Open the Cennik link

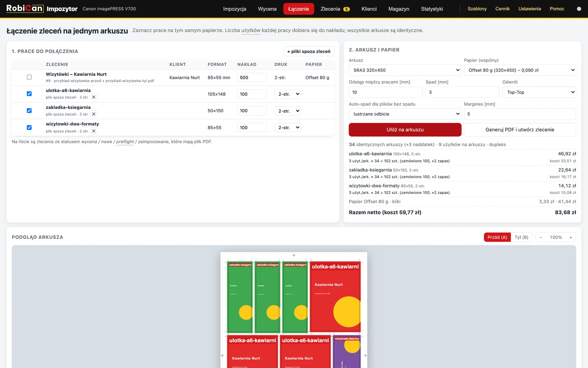click(x=502, y=9)
